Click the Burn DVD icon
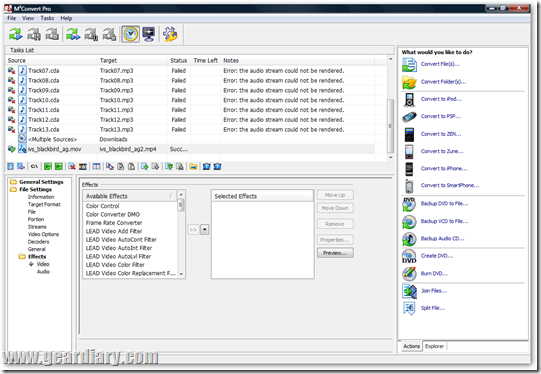541x374 pixels. coord(409,274)
